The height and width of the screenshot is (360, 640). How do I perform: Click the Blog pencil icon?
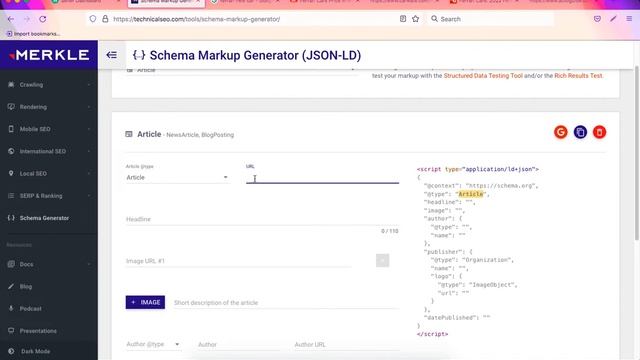click(x=11, y=287)
